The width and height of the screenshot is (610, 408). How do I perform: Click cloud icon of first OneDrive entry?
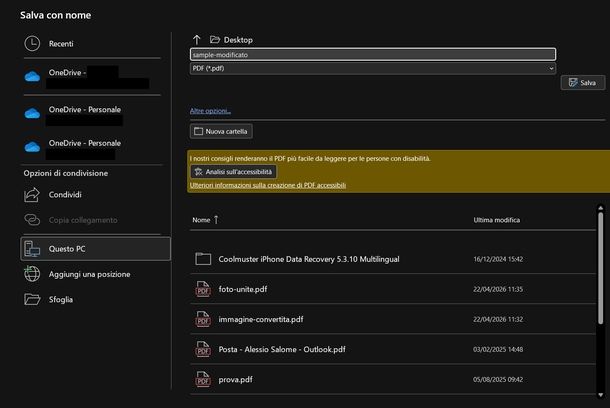click(x=32, y=77)
